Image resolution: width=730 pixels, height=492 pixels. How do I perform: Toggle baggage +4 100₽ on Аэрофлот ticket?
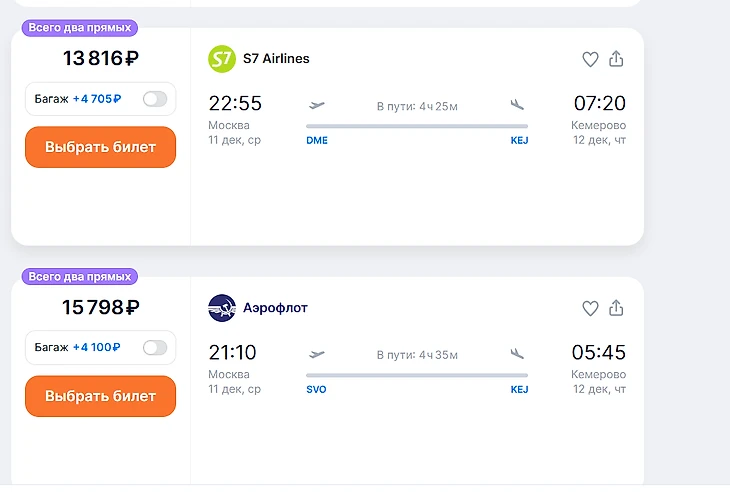click(x=155, y=348)
